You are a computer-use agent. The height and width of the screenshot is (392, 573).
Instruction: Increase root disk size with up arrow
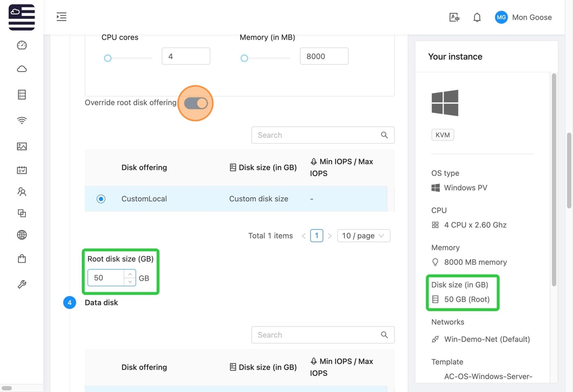tap(130, 274)
